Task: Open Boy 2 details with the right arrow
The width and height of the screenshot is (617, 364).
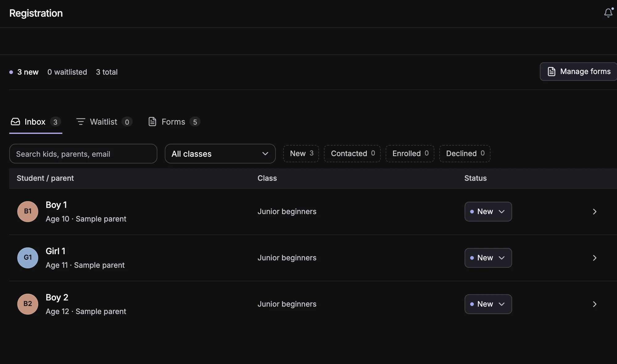Action: 594,304
